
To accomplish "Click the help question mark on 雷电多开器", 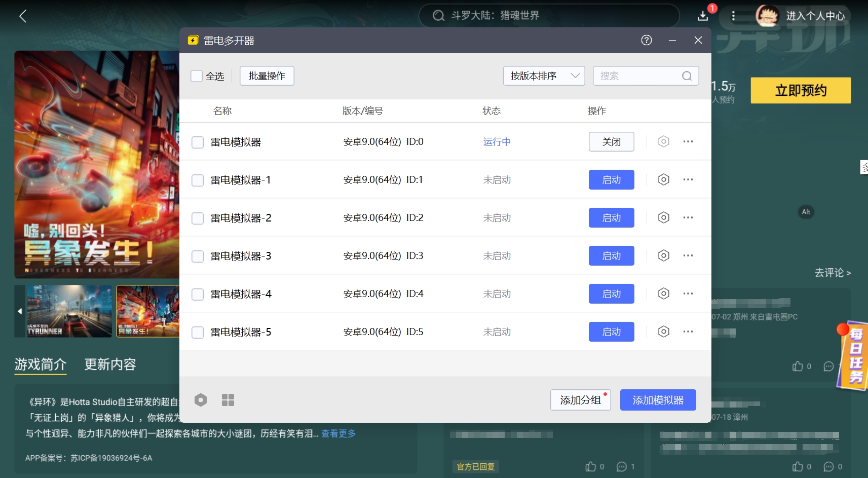I will (646, 40).
